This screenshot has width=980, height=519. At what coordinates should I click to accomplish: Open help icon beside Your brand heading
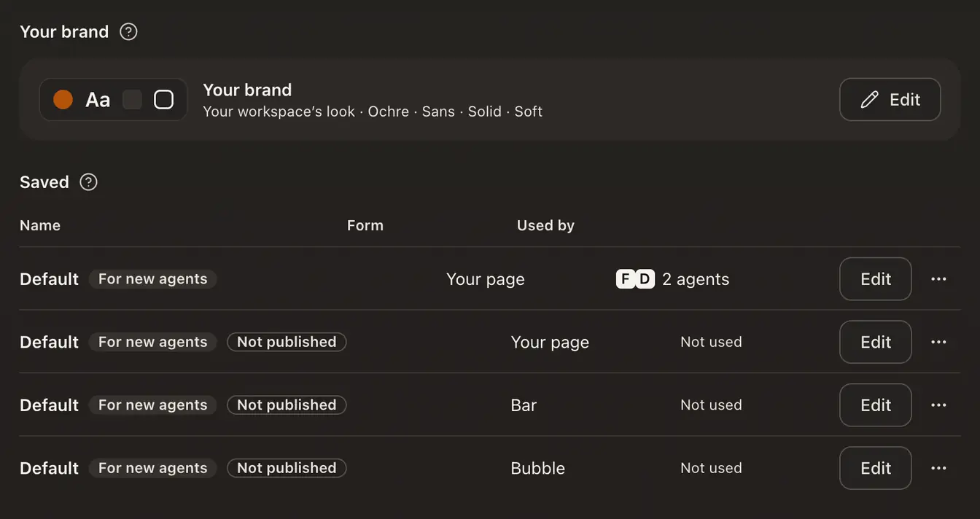pyautogui.click(x=128, y=31)
